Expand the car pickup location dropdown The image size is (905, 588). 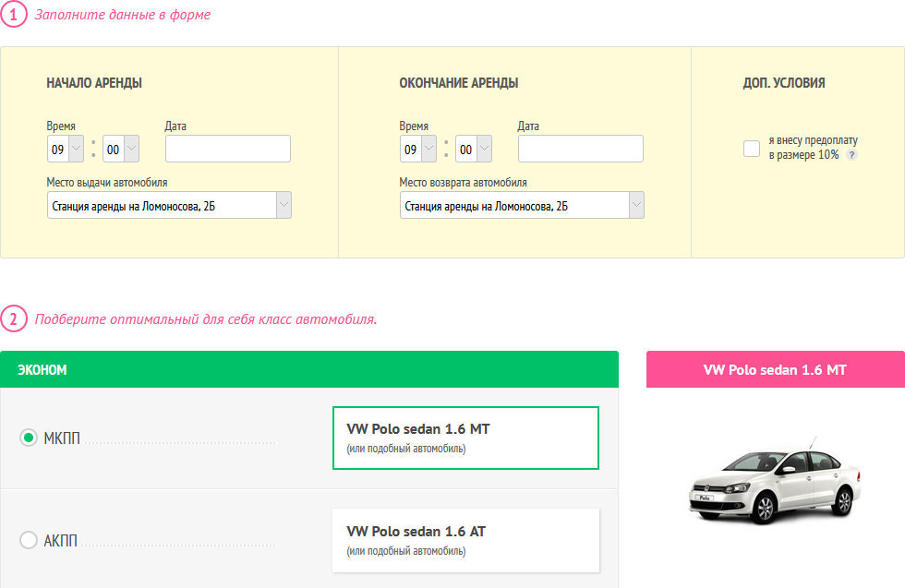(x=169, y=205)
